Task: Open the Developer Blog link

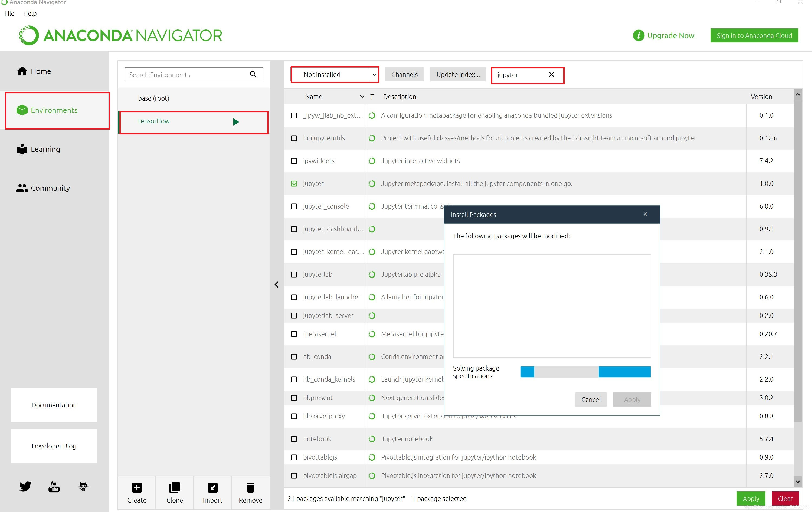Action: click(54, 446)
